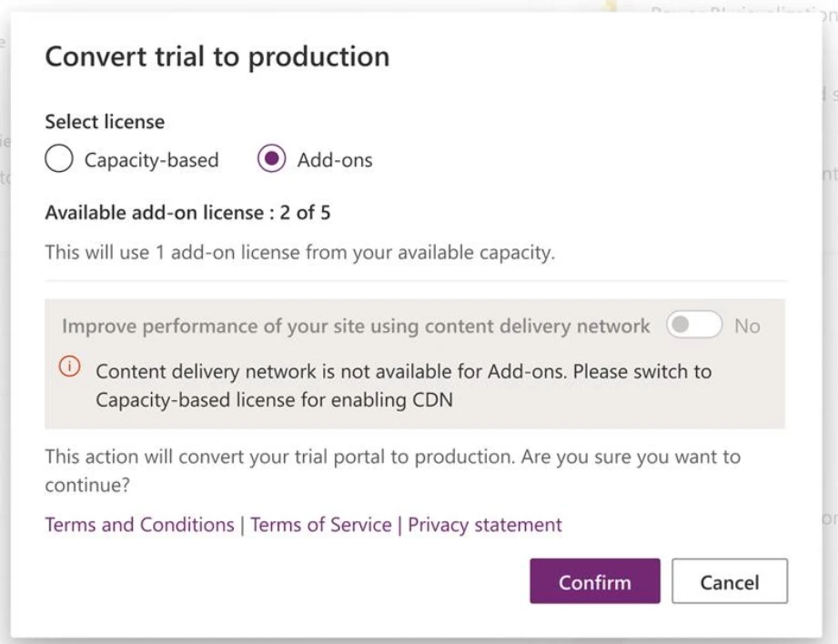The image size is (838, 644).
Task: View the Privacy statement link
Action: point(484,525)
